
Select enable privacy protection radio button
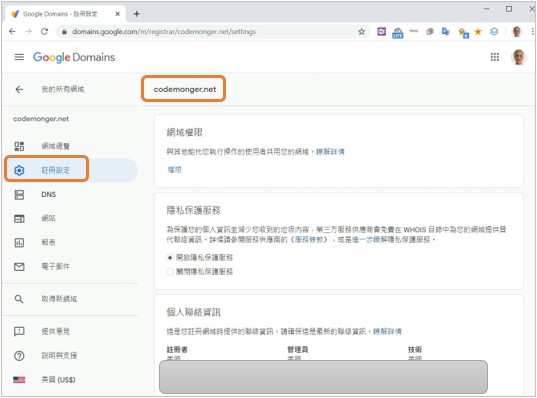tap(170, 258)
